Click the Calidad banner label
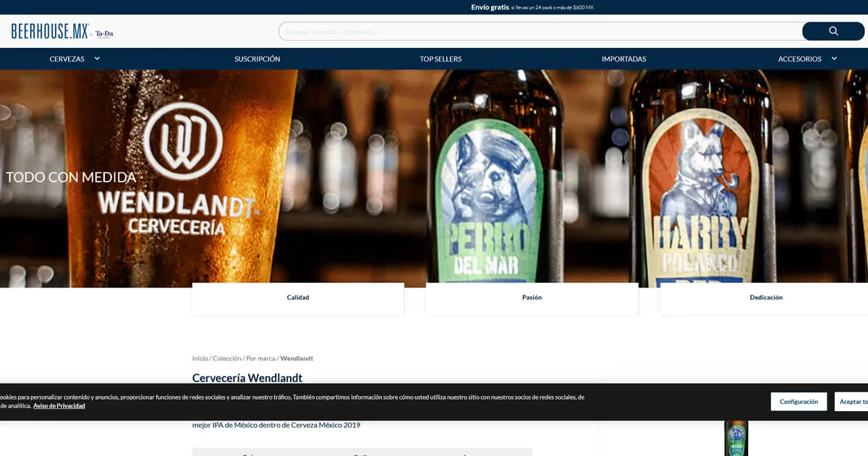Viewport: 868px width, 456px height. 297,297
